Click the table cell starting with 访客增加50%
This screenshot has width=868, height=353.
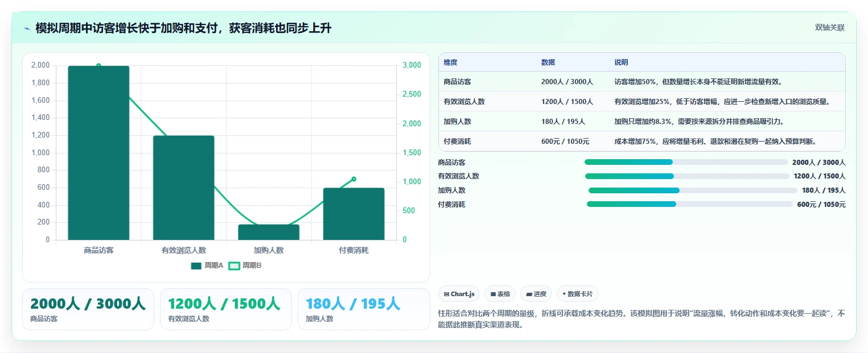[x=727, y=82]
